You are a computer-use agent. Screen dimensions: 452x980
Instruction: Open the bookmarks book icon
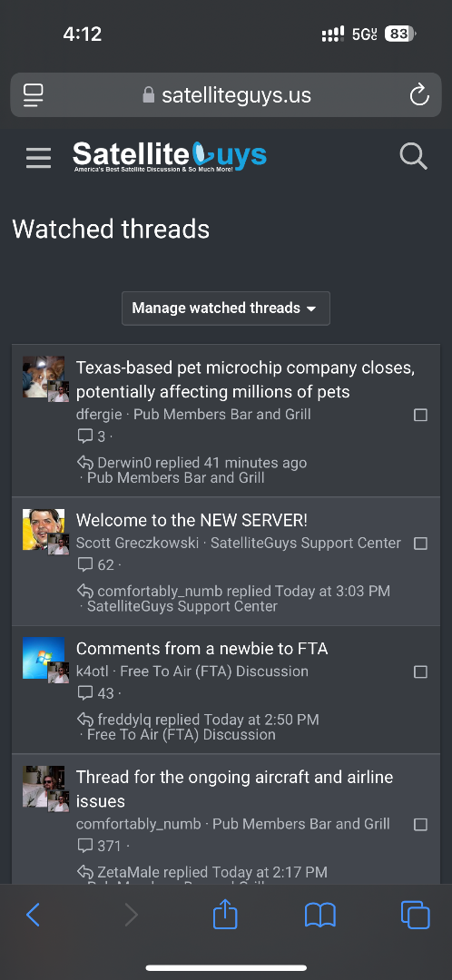(320, 916)
